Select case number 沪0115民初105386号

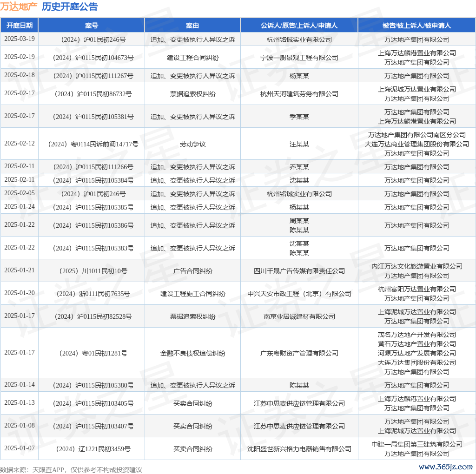click(93, 225)
